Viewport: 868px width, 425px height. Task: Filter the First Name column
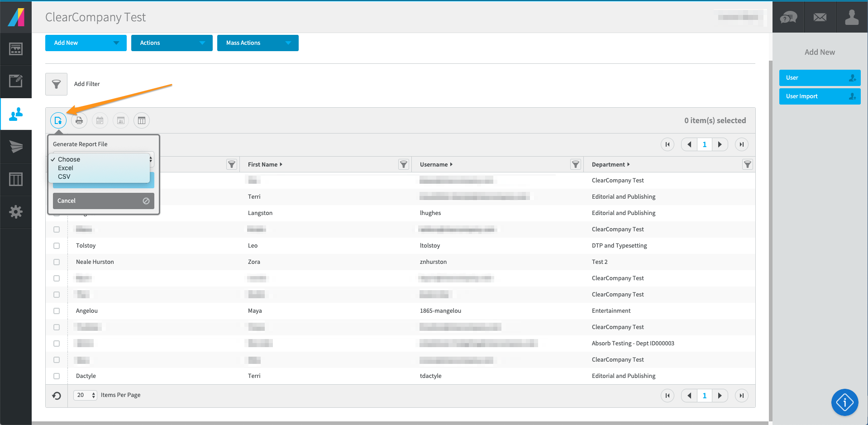(x=404, y=164)
